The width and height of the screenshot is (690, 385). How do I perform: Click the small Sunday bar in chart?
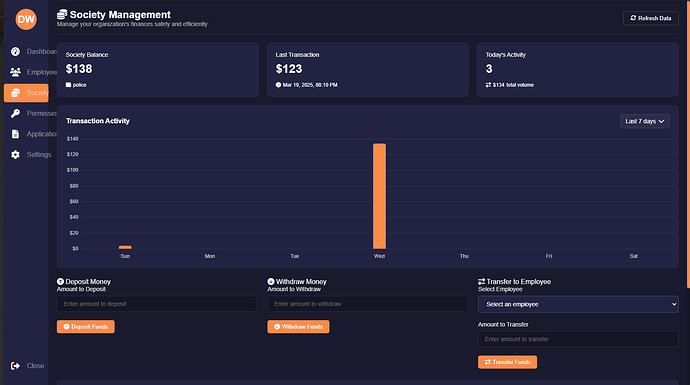pos(125,247)
